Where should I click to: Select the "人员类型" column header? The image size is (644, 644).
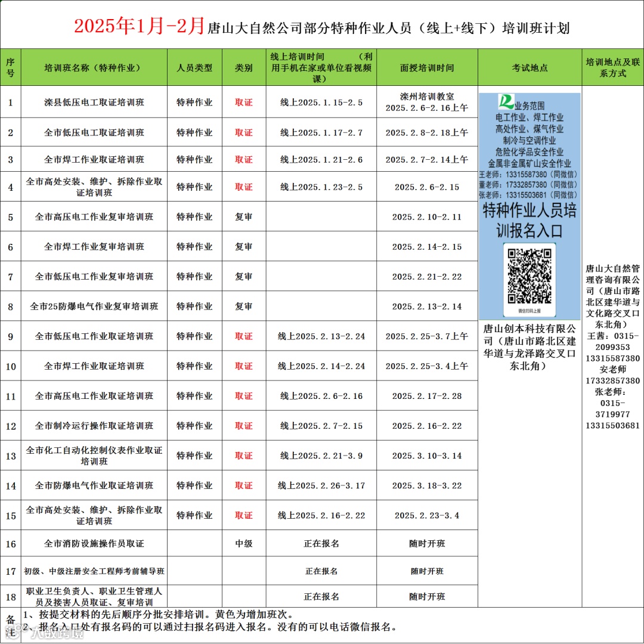[x=194, y=68]
